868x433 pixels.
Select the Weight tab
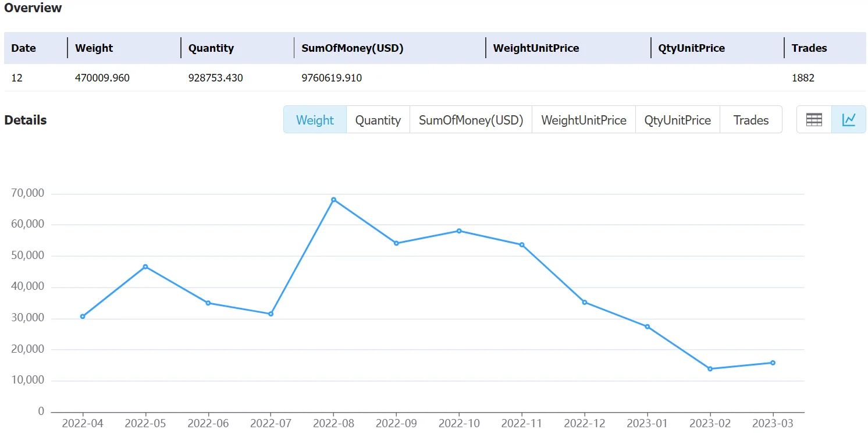(x=315, y=120)
